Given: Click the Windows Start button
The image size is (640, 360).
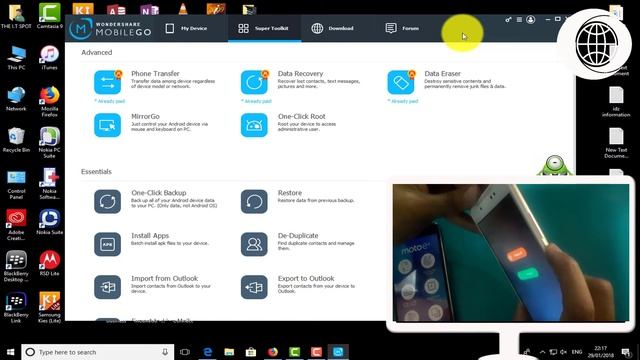Looking at the screenshot, I should point(10,352).
